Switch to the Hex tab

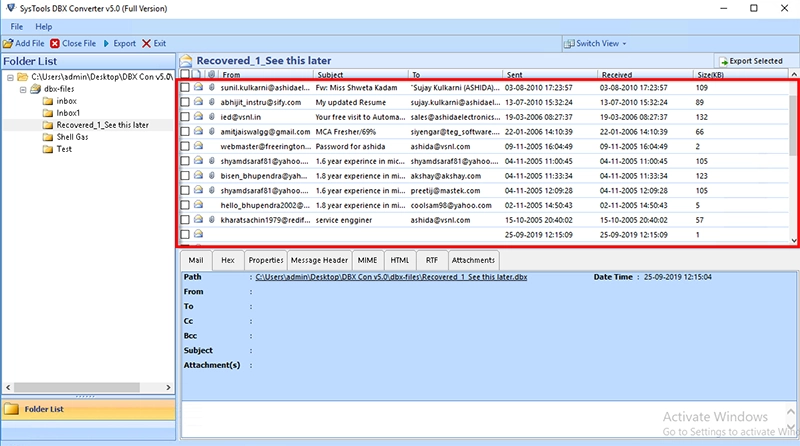coord(228,260)
